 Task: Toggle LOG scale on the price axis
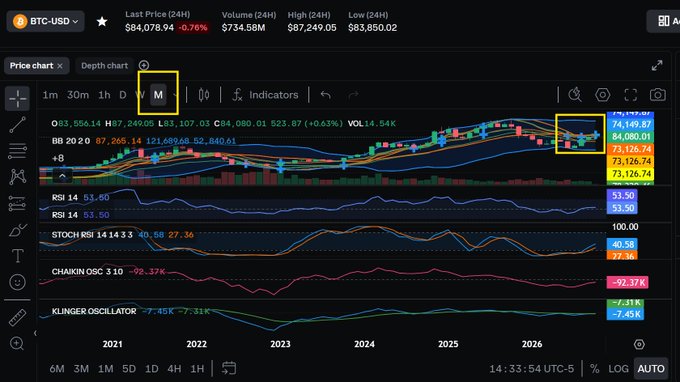(x=618, y=369)
